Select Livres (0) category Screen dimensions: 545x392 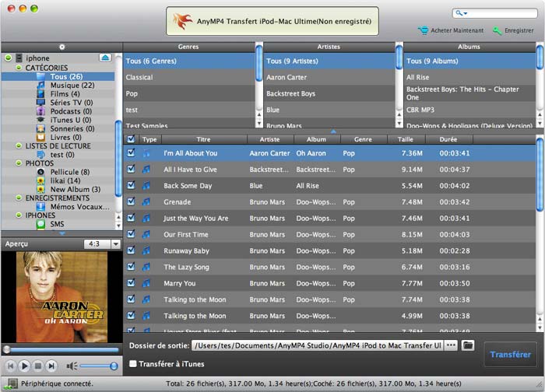tap(65, 137)
